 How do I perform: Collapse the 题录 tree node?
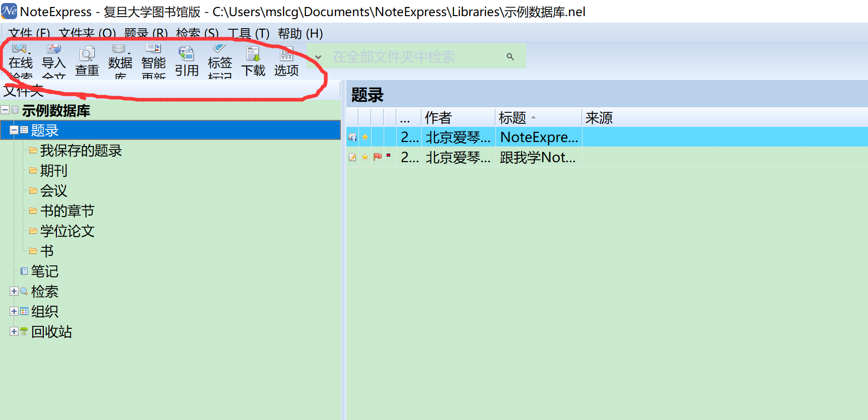click(x=14, y=130)
